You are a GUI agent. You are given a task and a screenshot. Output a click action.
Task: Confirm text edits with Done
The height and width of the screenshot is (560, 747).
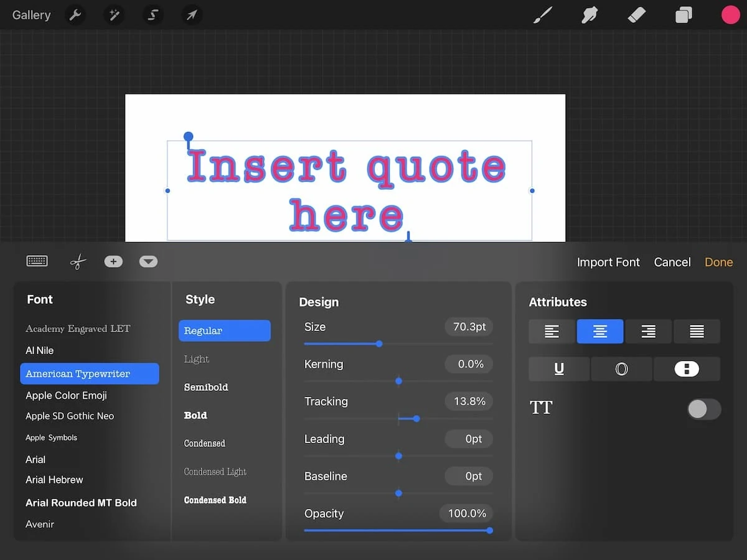[x=718, y=262]
